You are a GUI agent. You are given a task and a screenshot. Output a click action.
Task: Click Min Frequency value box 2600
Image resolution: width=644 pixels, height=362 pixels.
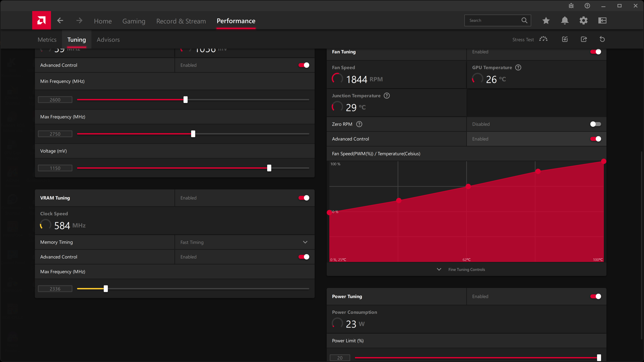55,100
